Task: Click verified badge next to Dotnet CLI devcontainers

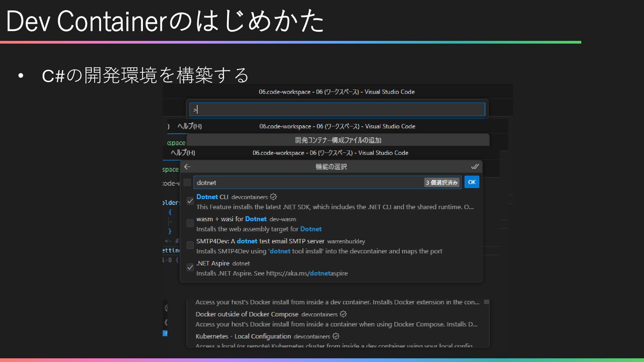Action: click(273, 197)
